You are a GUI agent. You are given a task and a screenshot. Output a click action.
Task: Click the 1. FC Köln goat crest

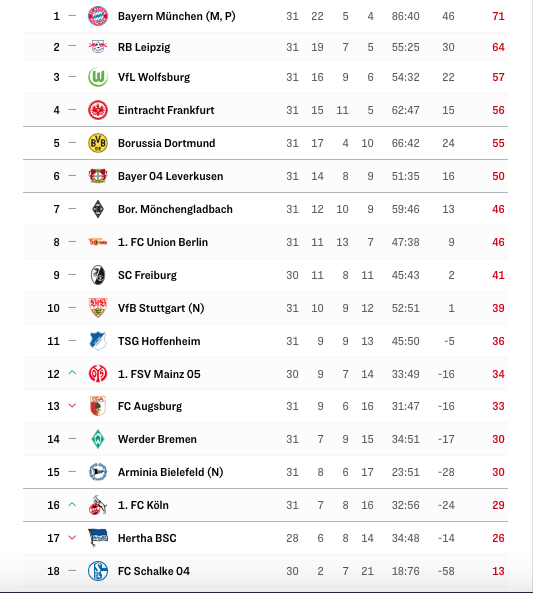98,505
